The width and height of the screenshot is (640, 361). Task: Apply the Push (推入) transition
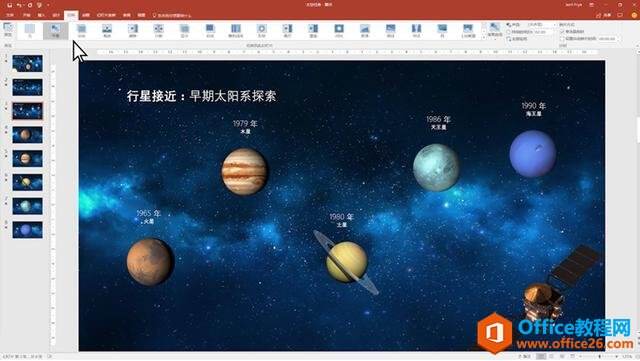[x=107, y=31]
